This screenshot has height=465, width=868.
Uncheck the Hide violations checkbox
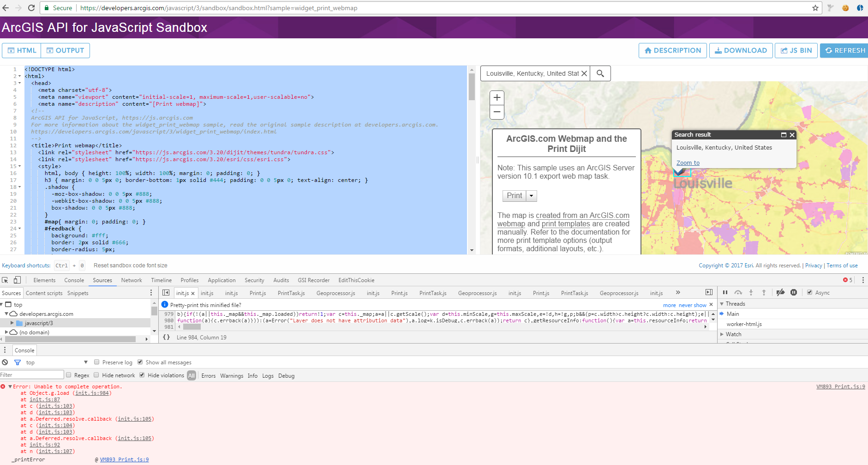tap(142, 375)
